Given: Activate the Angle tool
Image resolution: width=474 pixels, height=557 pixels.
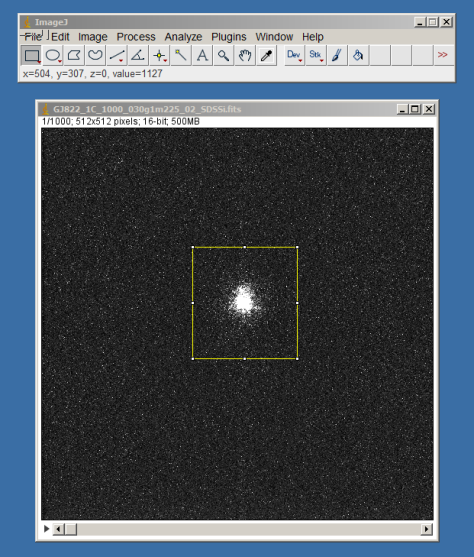Looking at the screenshot, I should [x=138, y=55].
